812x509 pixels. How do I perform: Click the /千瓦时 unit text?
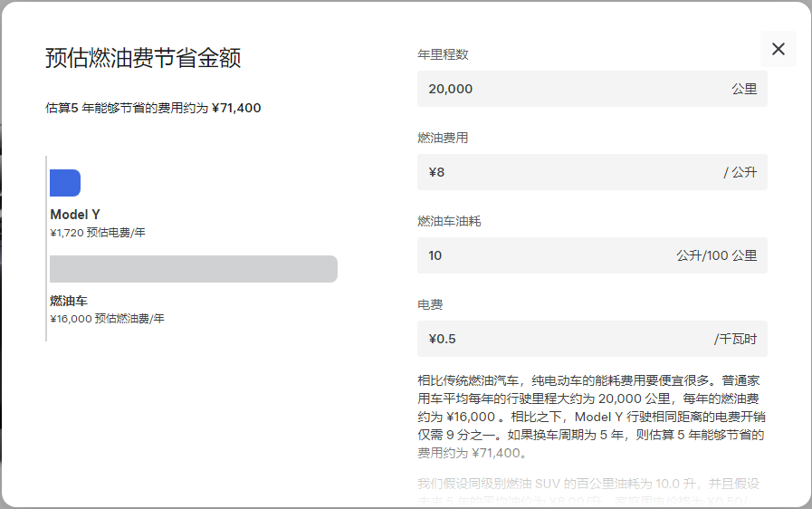point(735,339)
